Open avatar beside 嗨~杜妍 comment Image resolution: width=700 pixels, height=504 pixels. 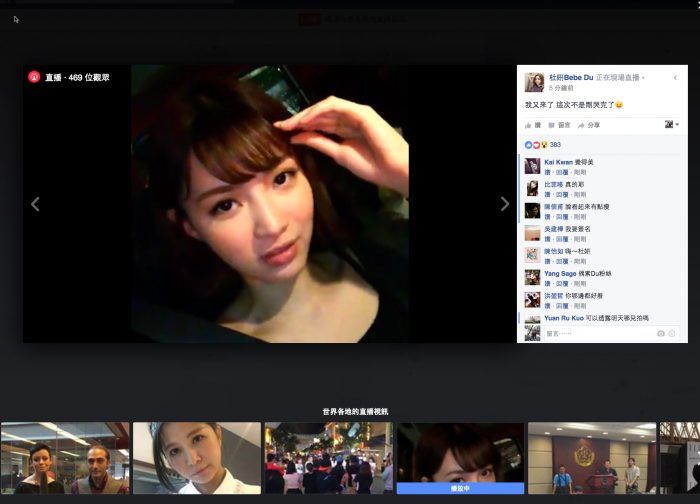click(x=533, y=255)
